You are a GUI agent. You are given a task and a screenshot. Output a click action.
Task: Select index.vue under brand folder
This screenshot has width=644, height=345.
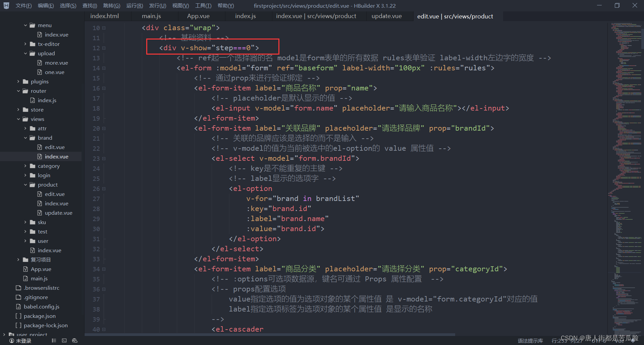pos(56,156)
